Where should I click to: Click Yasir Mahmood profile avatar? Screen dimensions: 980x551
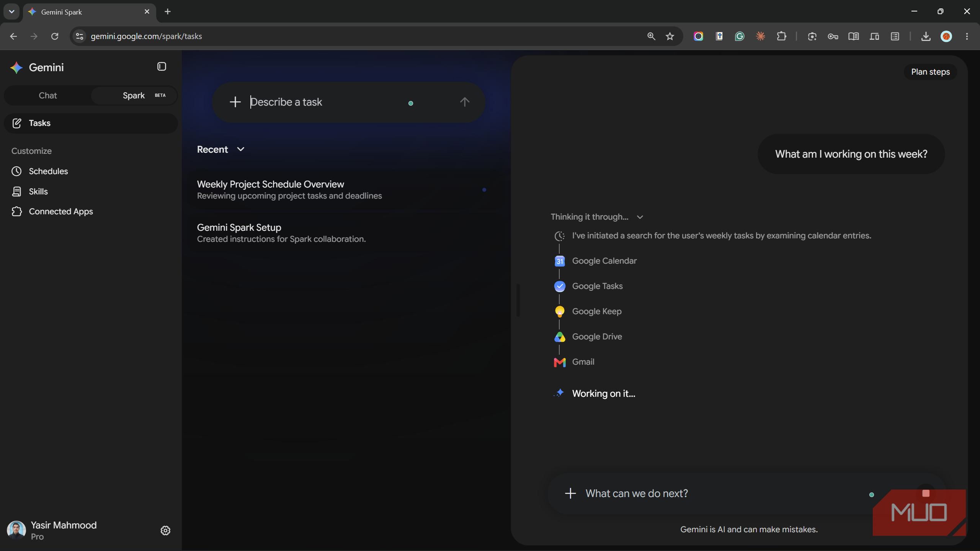[16, 530]
